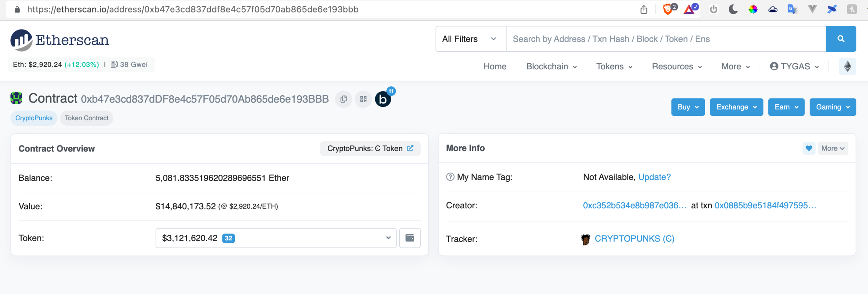
Task: Click the balance 5,081.833519620289696551 Ether
Action: click(x=222, y=178)
